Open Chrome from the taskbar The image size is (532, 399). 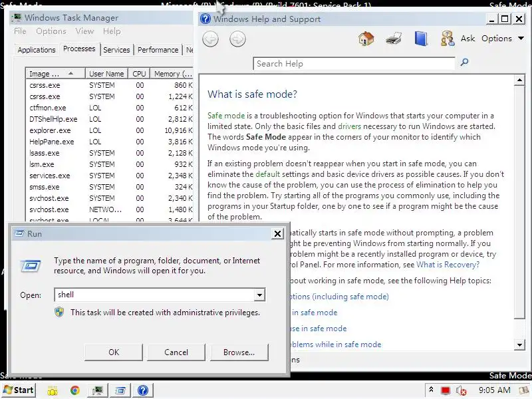click(75, 390)
